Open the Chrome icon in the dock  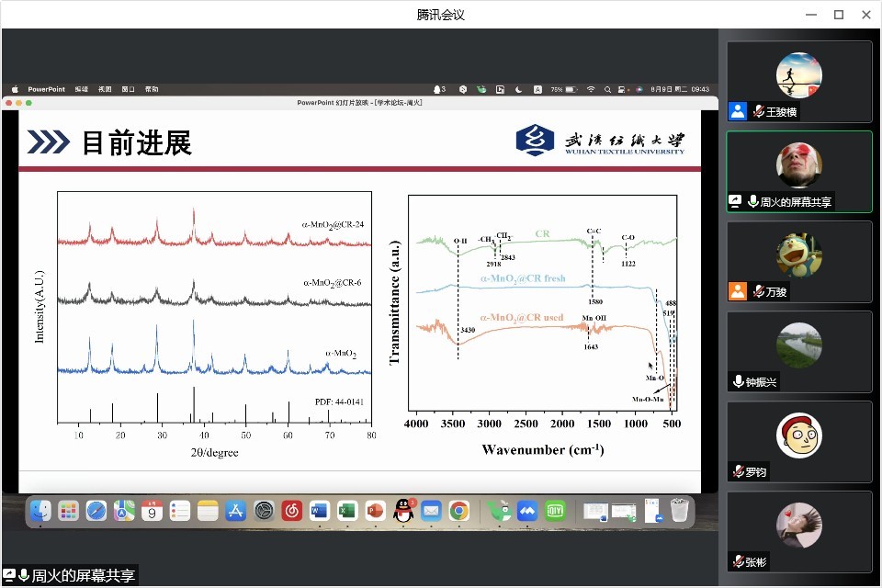(458, 511)
